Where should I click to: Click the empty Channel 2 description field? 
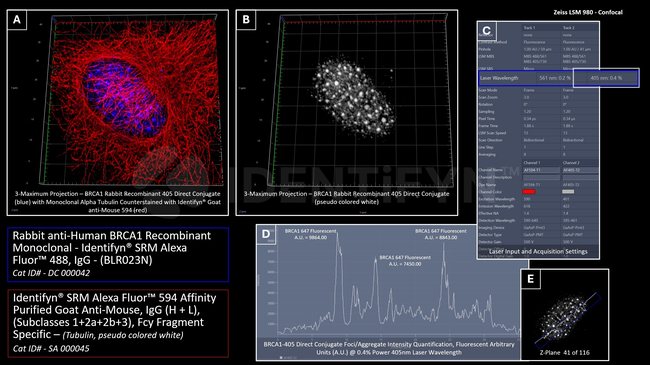(x=580, y=177)
